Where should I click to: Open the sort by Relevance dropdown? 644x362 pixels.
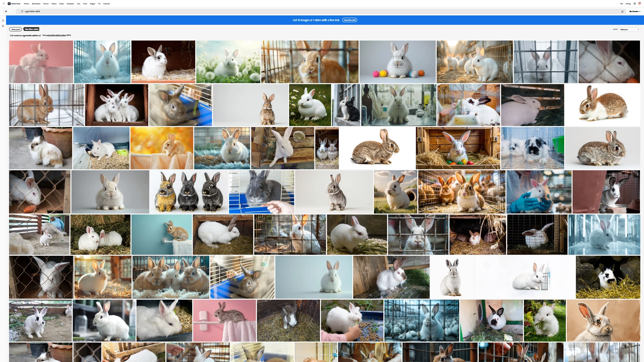tap(630, 29)
